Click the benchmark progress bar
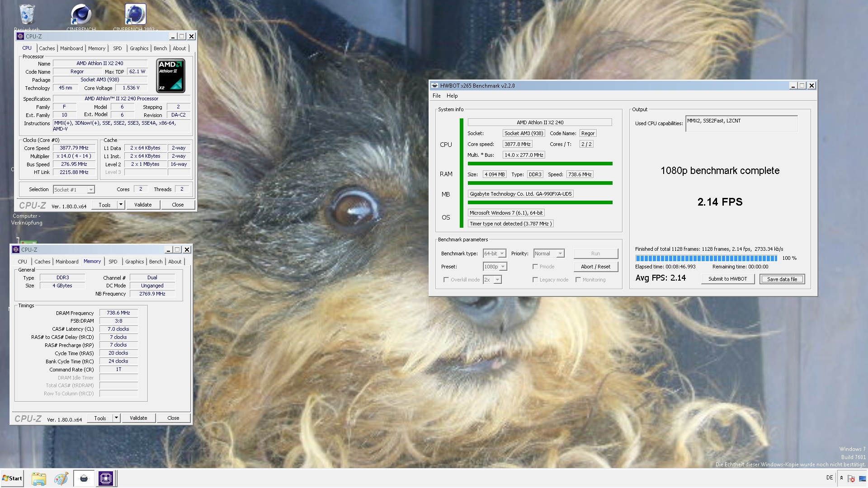The image size is (868, 488). pyautogui.click(x=707, y=258)
